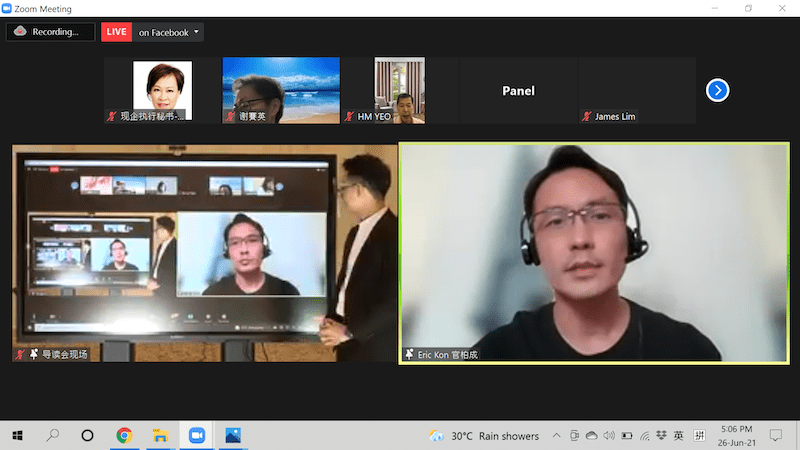Open Windows Start menu
The image size is (800, 450).
pos(17,435)
